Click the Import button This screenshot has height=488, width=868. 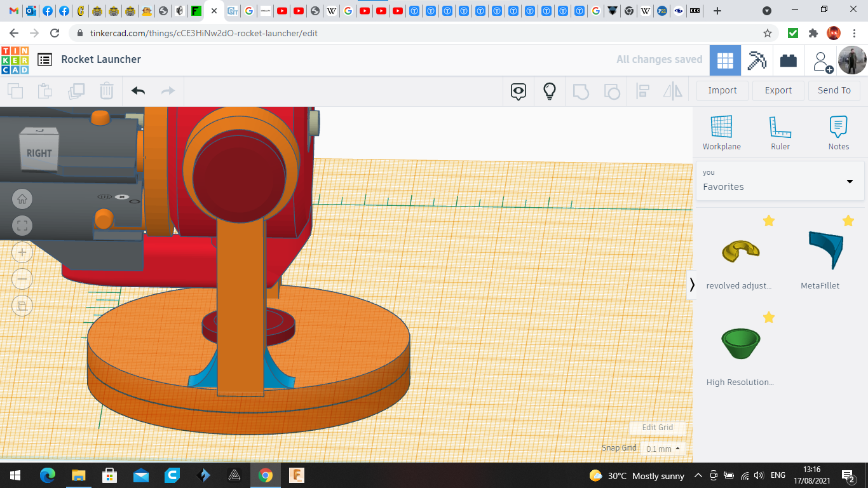(722, 90)
